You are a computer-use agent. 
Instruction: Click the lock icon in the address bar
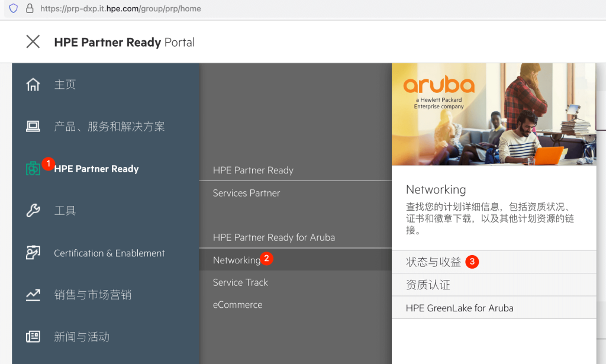click(x=30, y=8)
